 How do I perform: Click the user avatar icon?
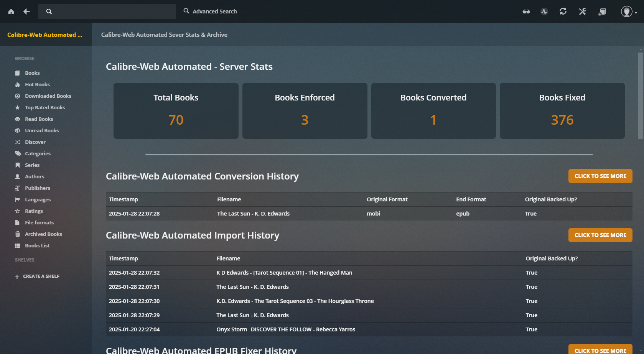626,12
